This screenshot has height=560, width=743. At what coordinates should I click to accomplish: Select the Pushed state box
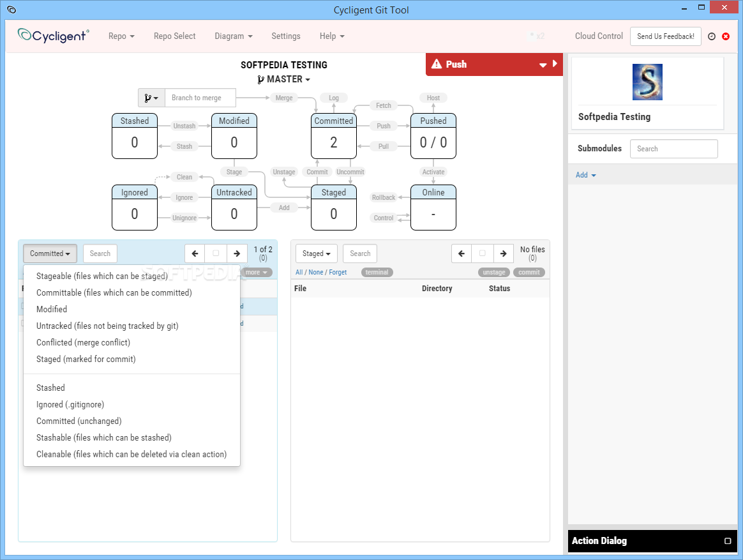click(x=433, y=135)
